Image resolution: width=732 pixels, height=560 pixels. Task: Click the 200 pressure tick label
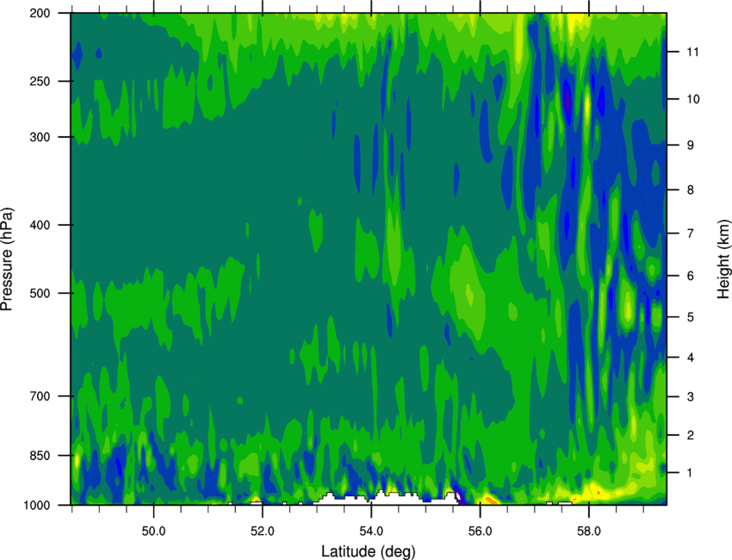click(x=40, y=13)
